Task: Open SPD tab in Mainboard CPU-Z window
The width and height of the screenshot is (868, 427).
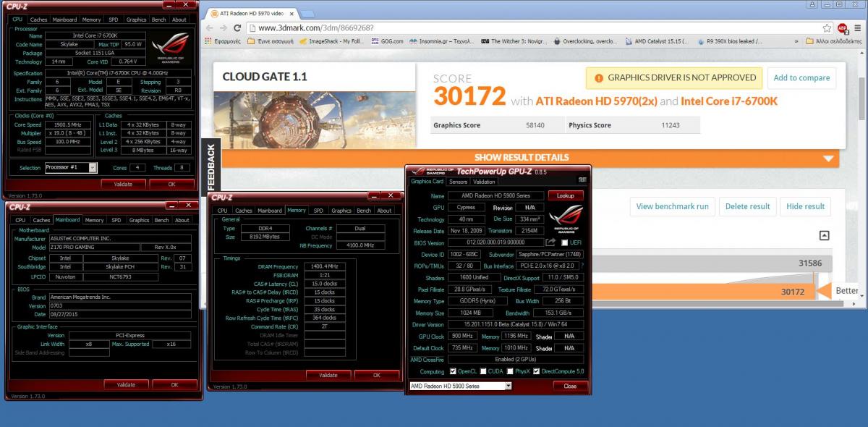Action: coord(116,220)
